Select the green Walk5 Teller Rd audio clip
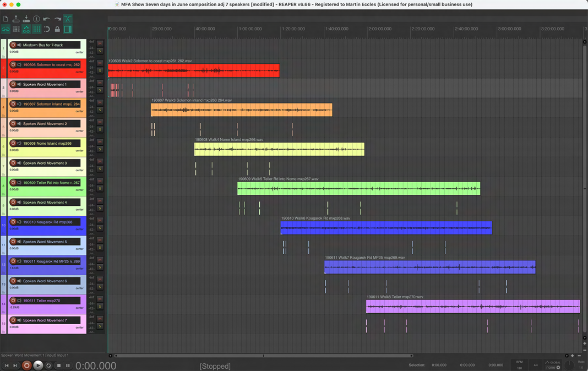The width and height of the screenshot is (588, 371). coord(358,189)
